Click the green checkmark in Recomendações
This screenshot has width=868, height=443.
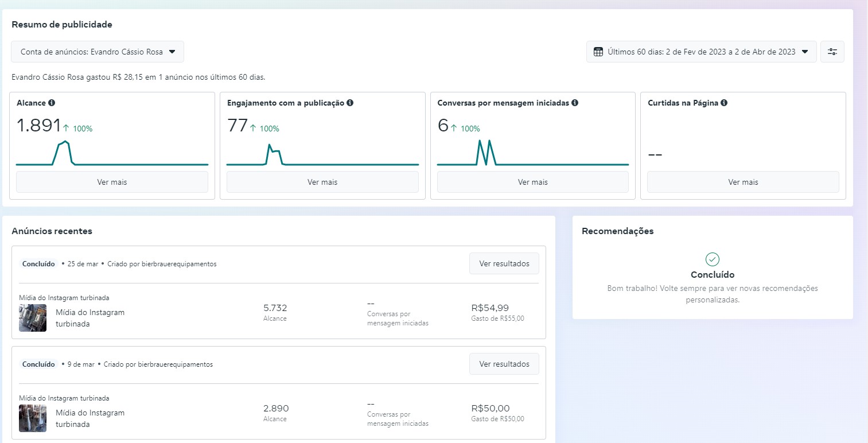[x=713, y=259]
